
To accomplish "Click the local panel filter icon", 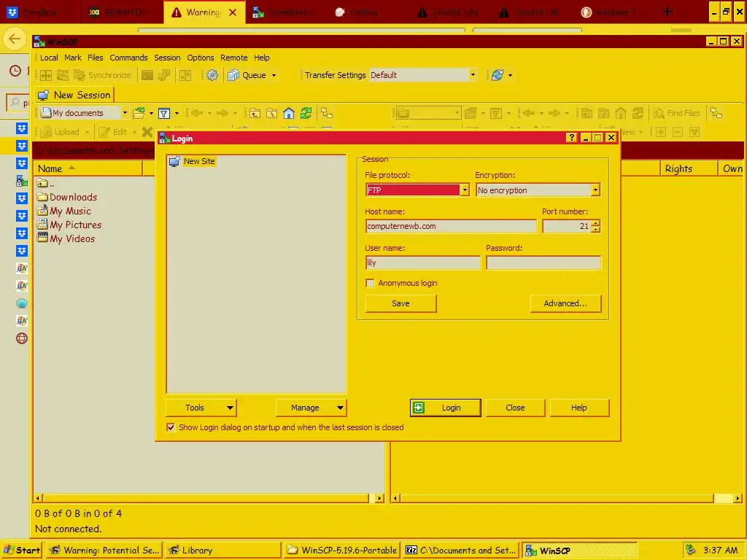I will pos(164,113).
